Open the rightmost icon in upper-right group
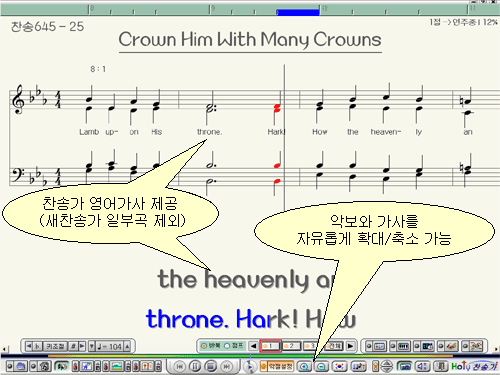The width and height of the screenshot is (500, 375). click(x=475, y=346)
